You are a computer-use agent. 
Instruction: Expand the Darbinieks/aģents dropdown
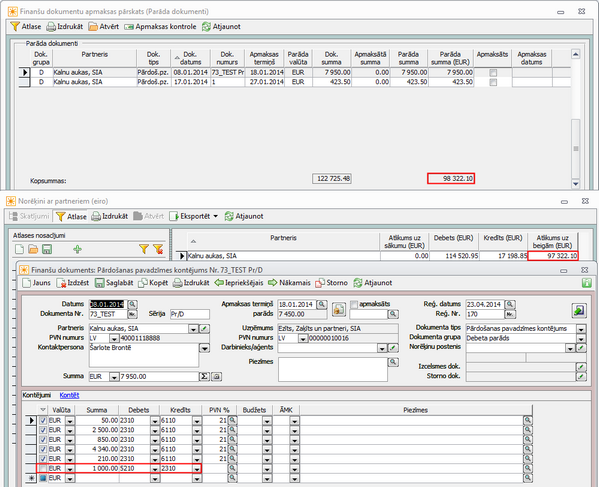(382, 348)
